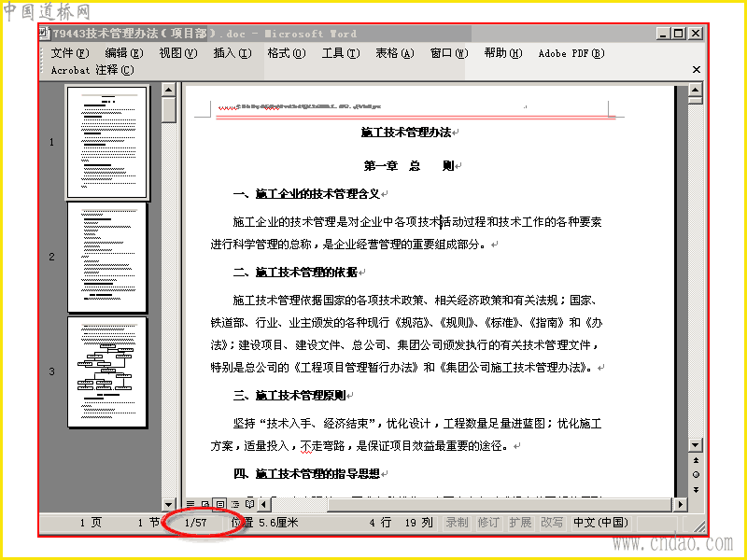The width and height of the screenshot is (747, 560).
Task: Click the Next Page double-arrow button
Action: coord(696,489)
